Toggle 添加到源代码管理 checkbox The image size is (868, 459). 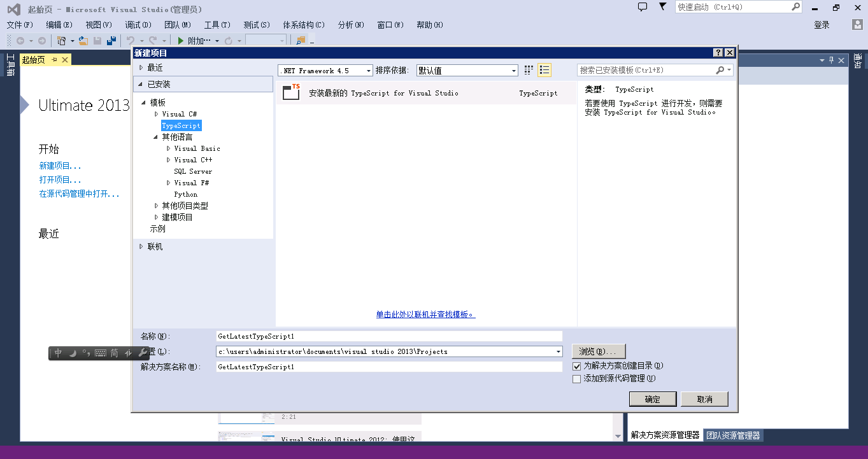pos(577,379)
